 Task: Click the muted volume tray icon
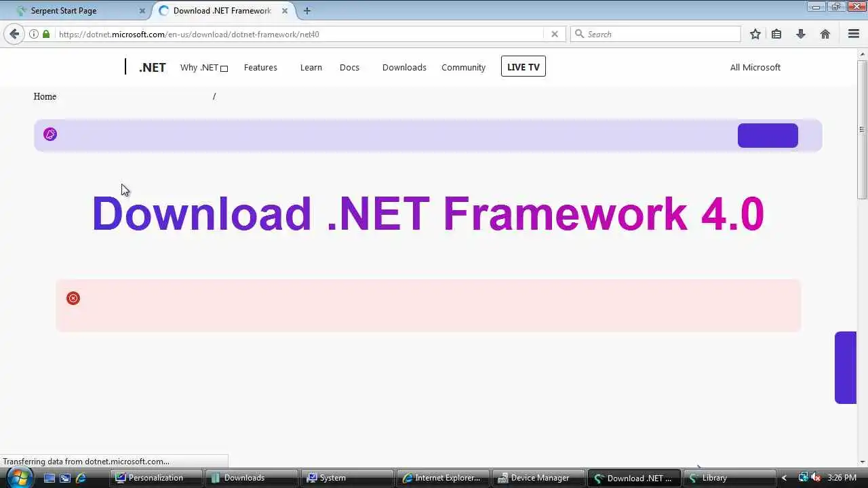click(x=816, y=478)
